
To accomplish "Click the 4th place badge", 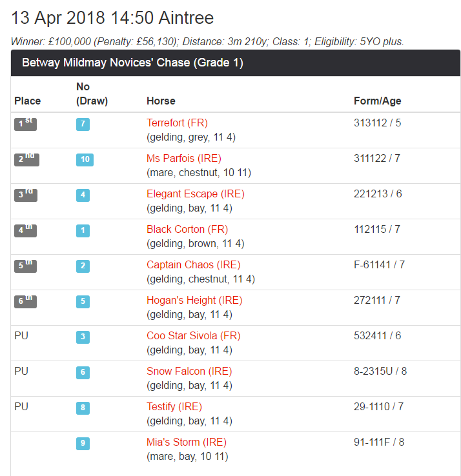I will pyautogui.click(x=25, y=230).
